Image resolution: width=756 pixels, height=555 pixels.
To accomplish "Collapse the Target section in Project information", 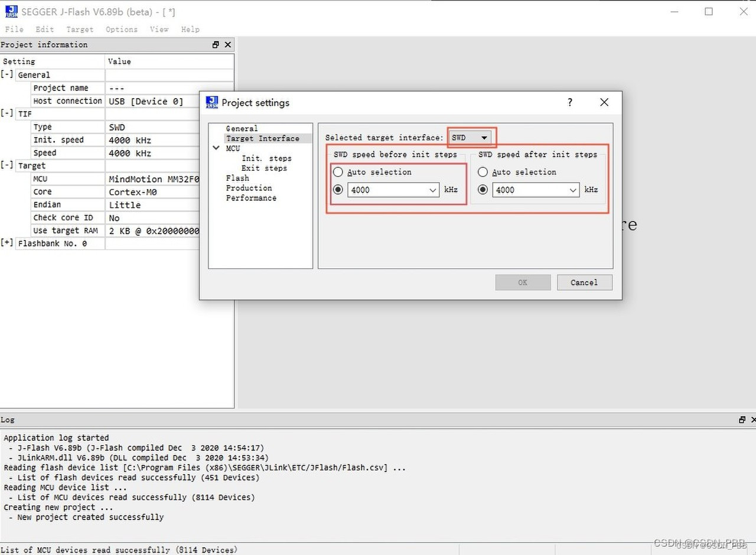I will pos(7,165).
